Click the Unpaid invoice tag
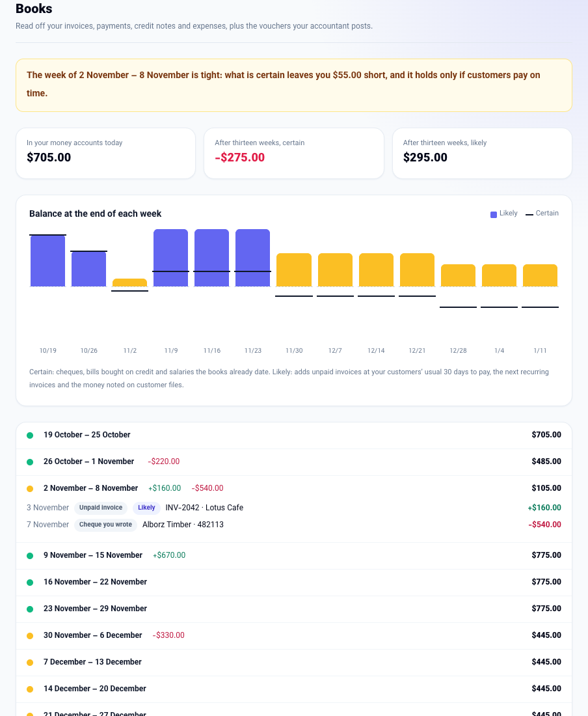The image size is (588, 716). (101, 507)
